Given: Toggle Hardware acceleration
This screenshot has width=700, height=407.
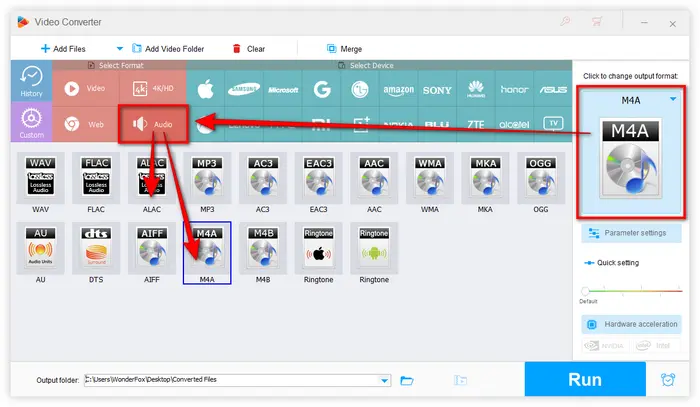Looking at the screenshot, I should [631, 324].
